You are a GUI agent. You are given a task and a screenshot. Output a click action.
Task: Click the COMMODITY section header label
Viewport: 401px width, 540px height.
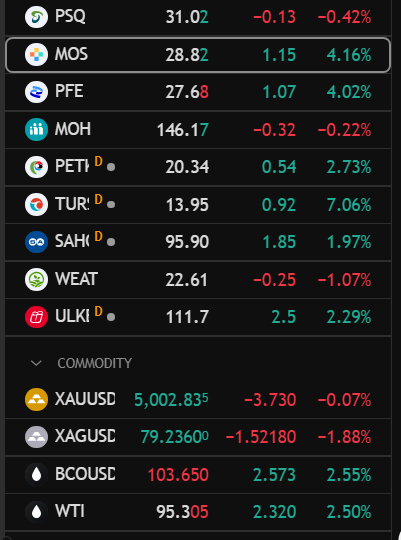coord(94,363)
